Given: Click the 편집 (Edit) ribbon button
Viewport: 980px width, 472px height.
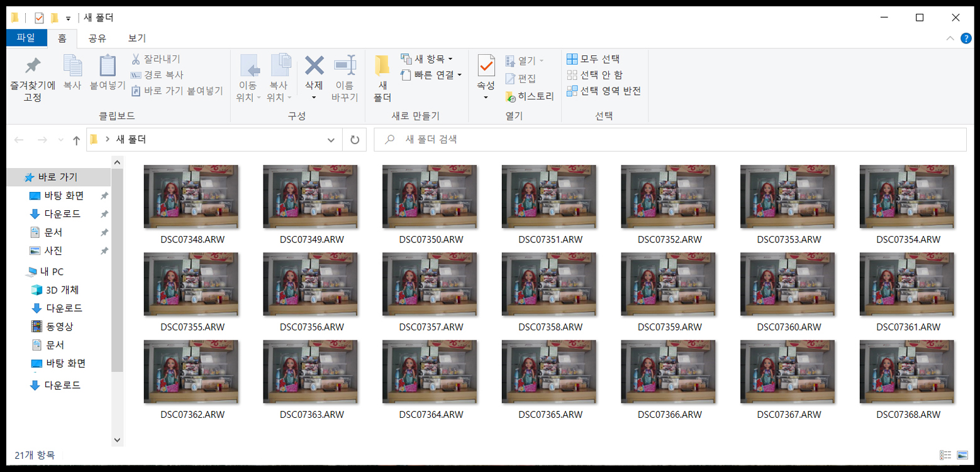Looking at the screenshot, I should [521, 79].
